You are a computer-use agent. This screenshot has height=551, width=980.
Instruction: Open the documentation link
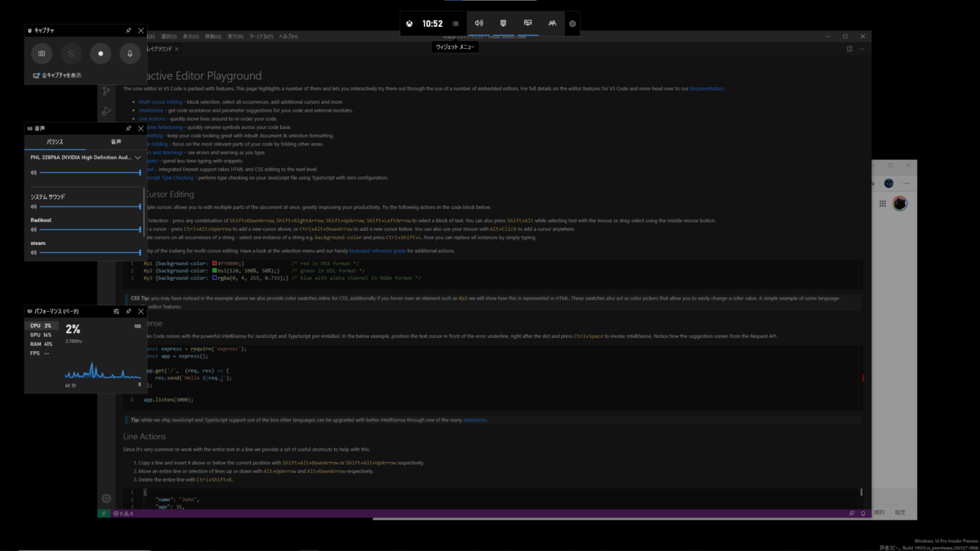[x=706, y=88]
